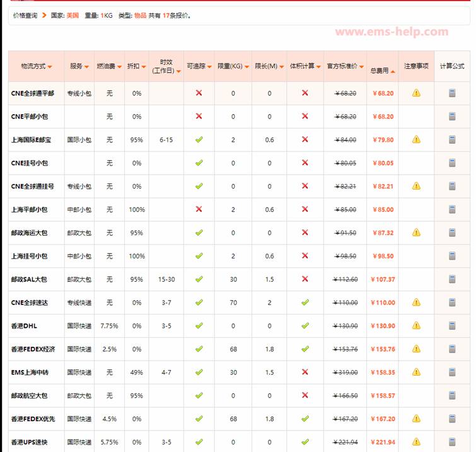Image resolution: width=476 pixels, height=452 pixels.
Task: View warning notice for 香港FEDEX经济
Action: (416, 349)
